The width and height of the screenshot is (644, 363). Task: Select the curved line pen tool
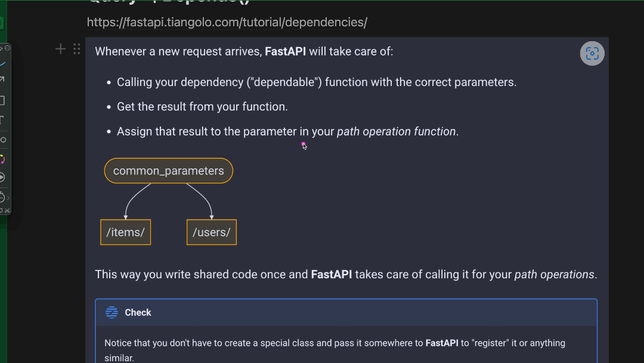click(3, 63)
